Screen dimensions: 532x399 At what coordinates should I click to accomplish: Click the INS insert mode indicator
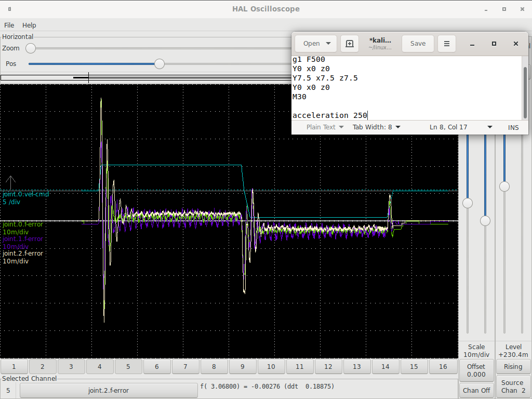[x=513, y=127]
